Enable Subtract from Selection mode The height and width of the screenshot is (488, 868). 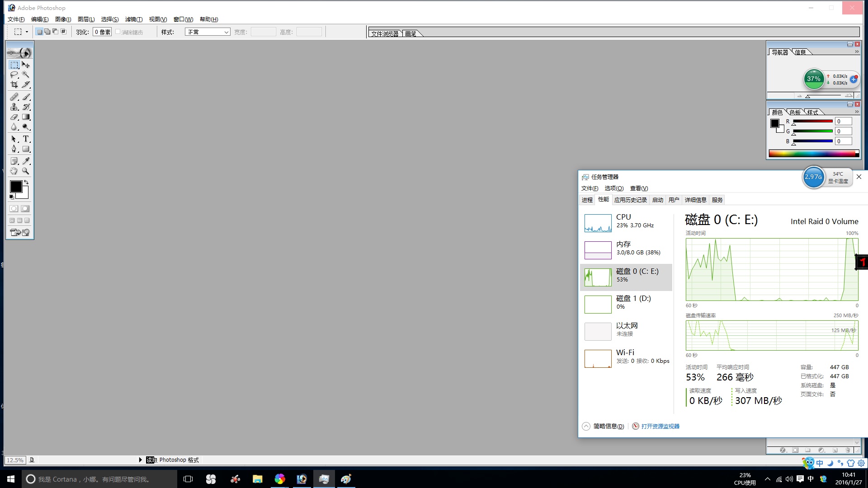point(56,32)
